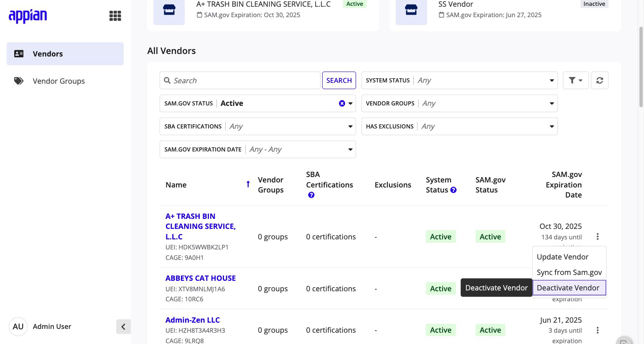This screenshot has width=644, height=344.
Task: Clear the SAM.gov Status Active filter
Action: tap(342, 103)
